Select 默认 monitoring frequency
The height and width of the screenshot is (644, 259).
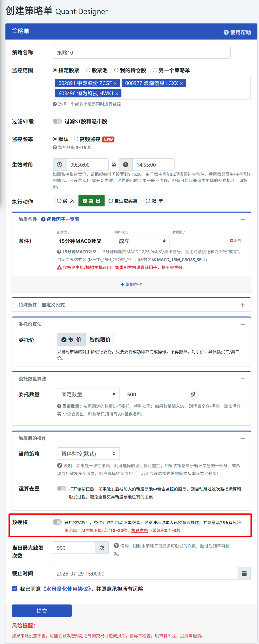[x=55, y=139]
